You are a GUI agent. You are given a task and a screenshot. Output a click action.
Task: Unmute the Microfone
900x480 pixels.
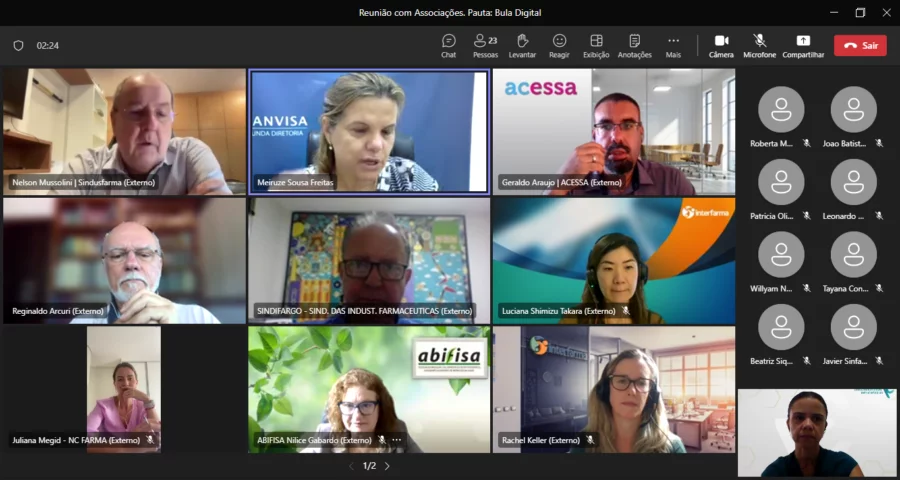pos(759,45)
